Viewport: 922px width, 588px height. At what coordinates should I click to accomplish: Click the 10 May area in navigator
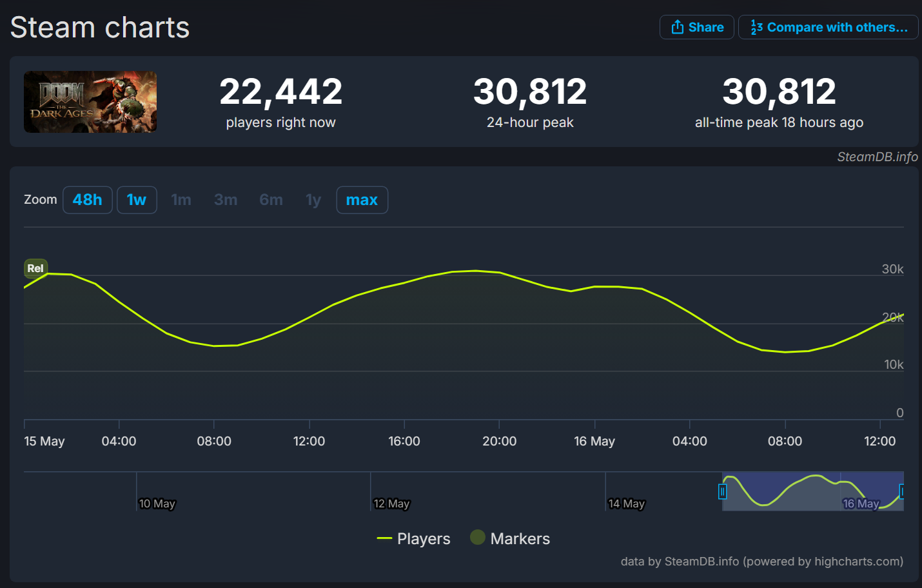157,504
